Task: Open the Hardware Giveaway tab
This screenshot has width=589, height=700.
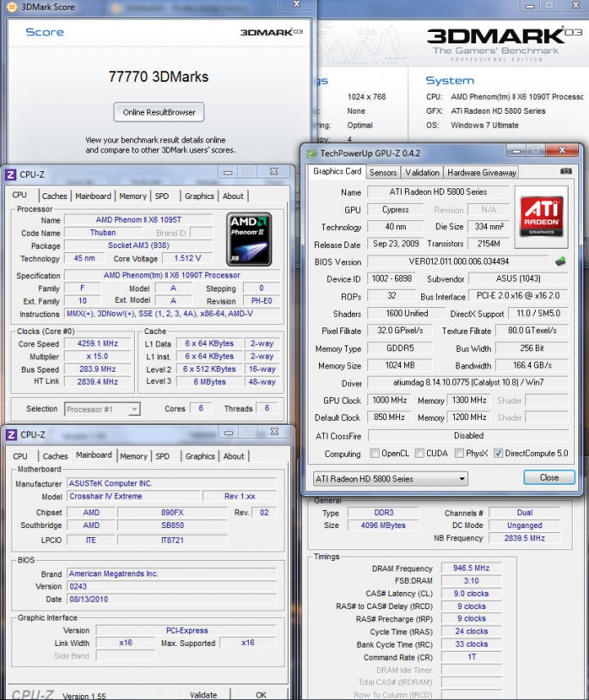Action: [x=482, y=173]
